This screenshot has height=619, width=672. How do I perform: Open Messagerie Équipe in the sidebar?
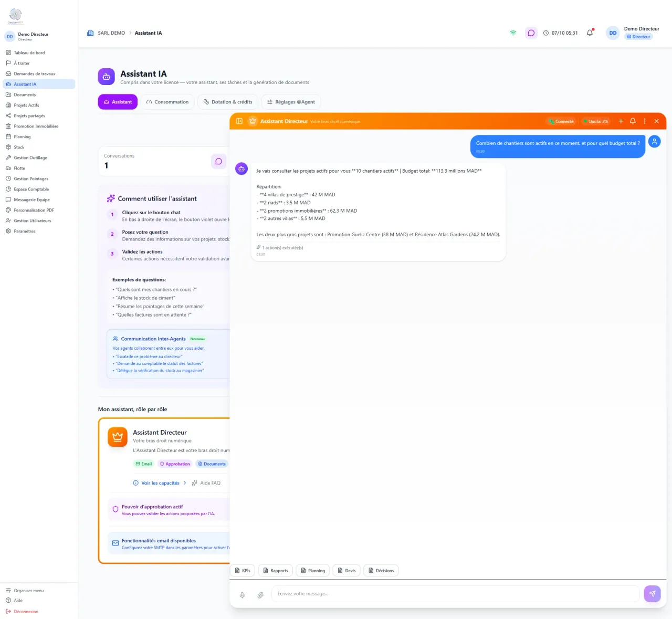pyautogui.click(x=39, y=200)
